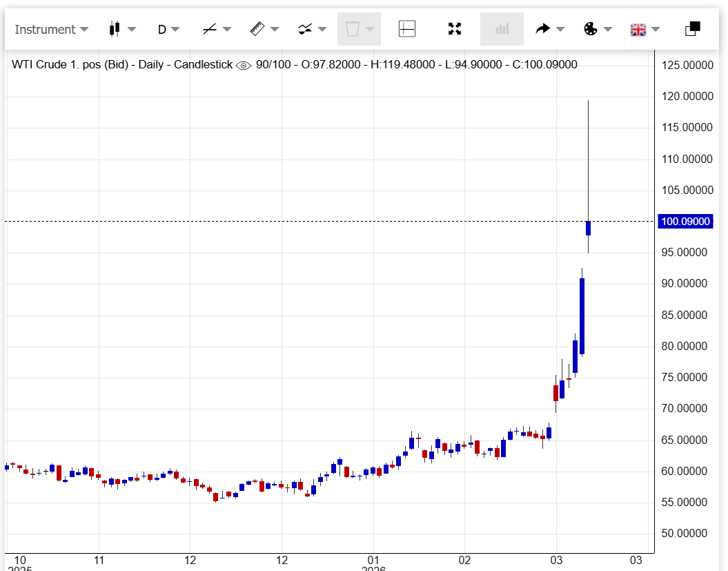Expand arrow next to the share icon
Image resolution: width=728 pixels, height=571 pixels.
click(560, 29)
